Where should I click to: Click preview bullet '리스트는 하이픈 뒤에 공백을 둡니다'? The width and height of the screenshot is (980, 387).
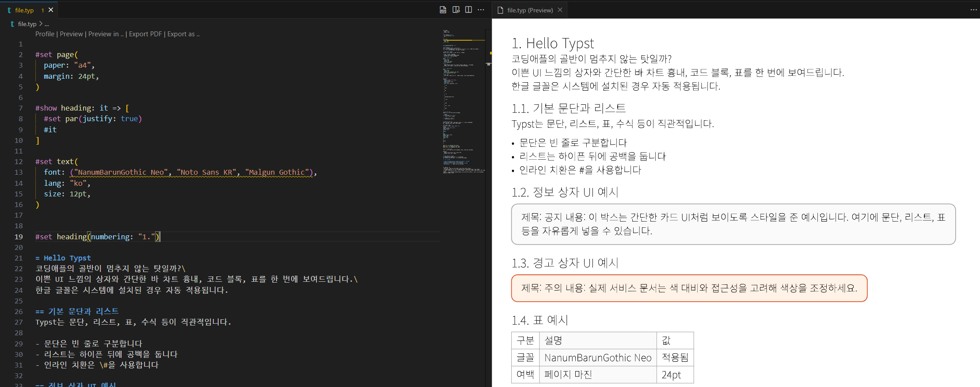(x=593, y=156)
